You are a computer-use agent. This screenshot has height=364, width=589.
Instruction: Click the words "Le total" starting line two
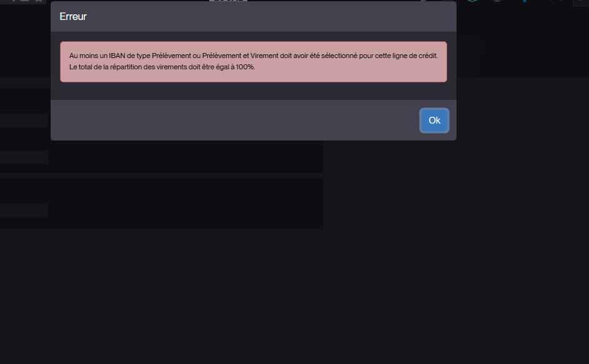81,67
